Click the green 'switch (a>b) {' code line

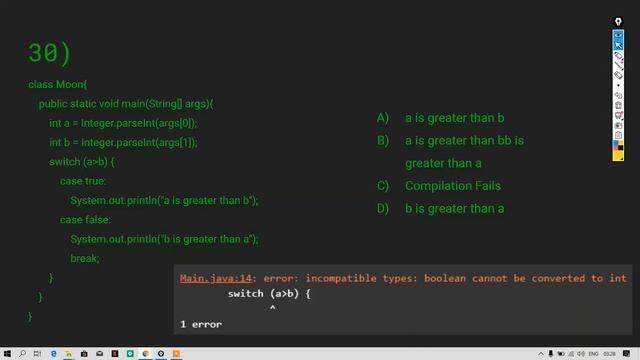coord(82,162)
